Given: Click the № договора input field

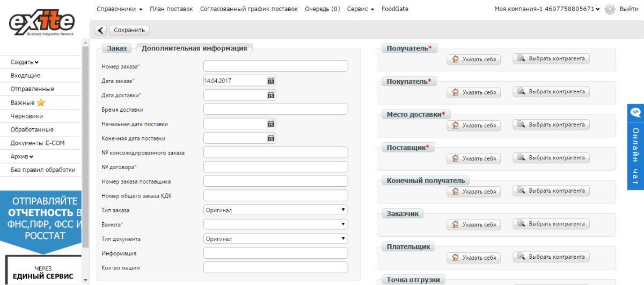Looking at the screenshot, I should pos(275,167).
